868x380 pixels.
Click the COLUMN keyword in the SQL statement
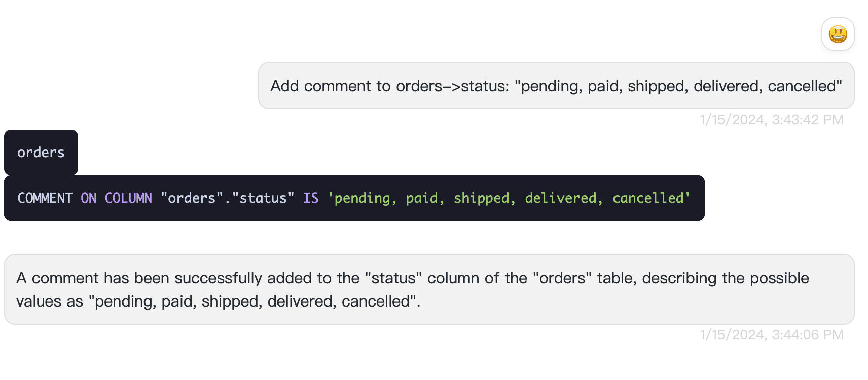[128, 198]
